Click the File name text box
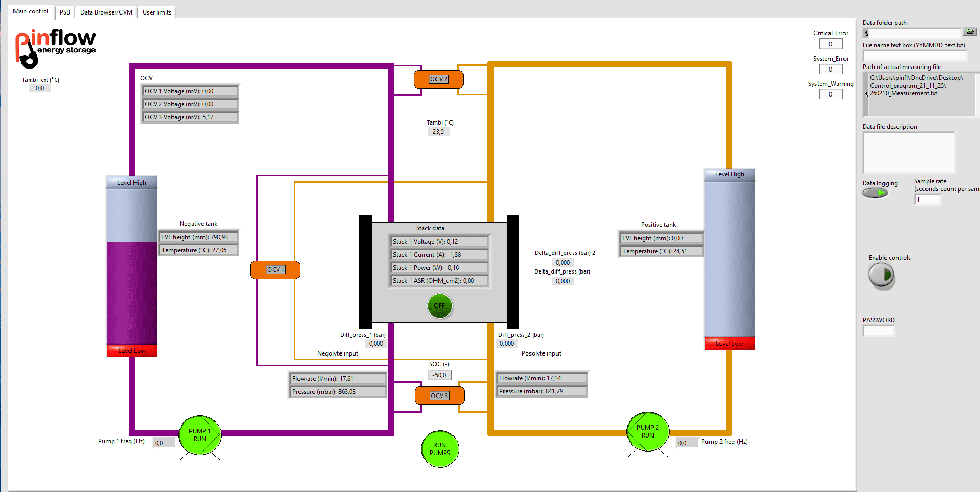The image size is (980, 492). [x=915, y=56]
